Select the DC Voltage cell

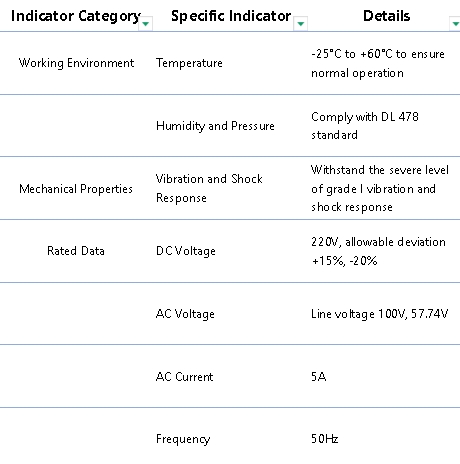click(x=231, y=251)
